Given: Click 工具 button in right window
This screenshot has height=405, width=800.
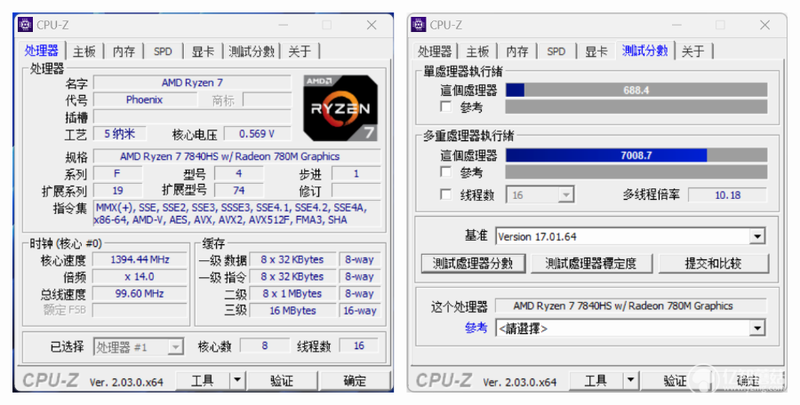Looking at the screenshot, I should [x=596, y=381].
